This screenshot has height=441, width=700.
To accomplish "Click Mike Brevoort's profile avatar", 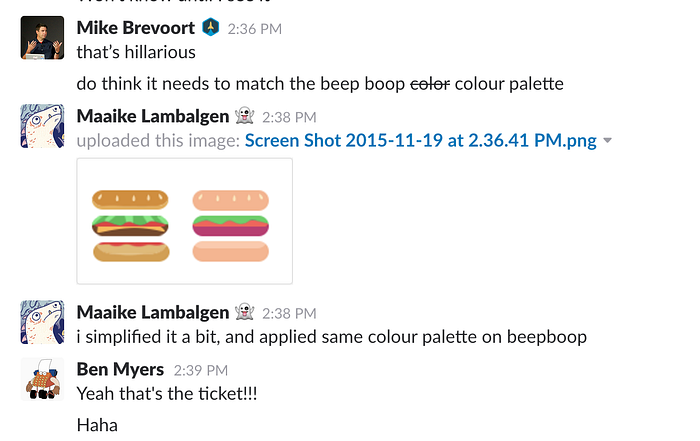I will [x=42, y=38].
